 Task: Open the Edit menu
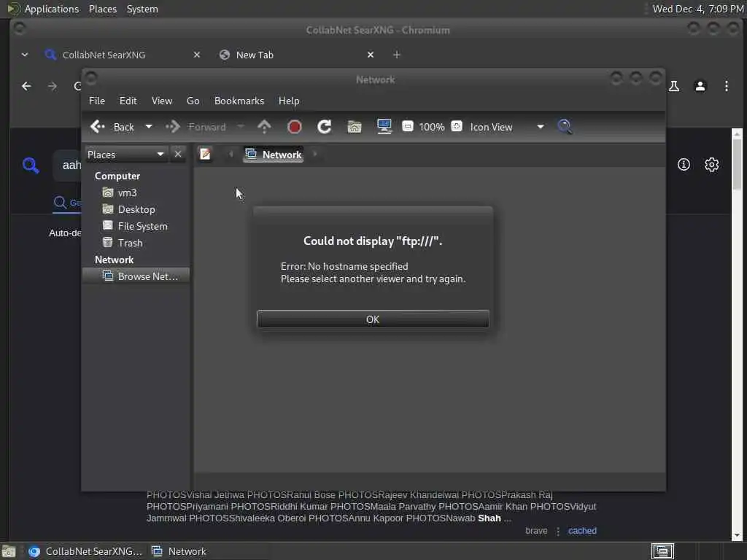[128, 101]
